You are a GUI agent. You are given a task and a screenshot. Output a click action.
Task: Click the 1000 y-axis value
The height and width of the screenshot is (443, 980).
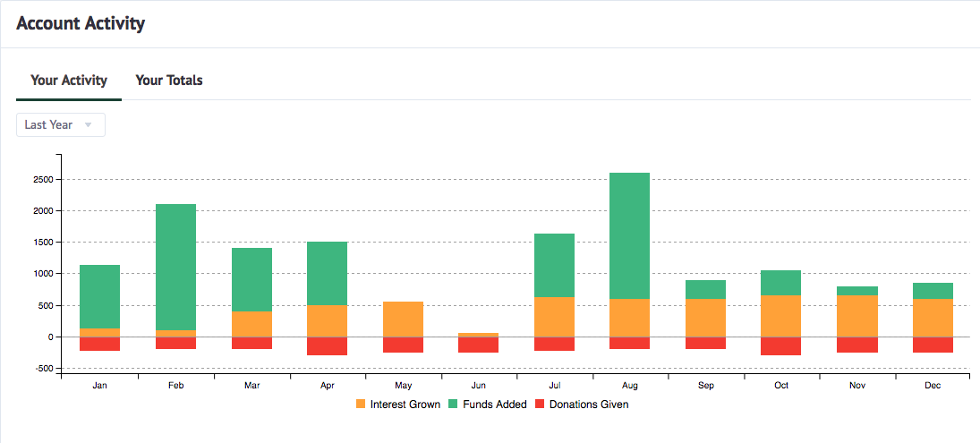pos(45,274)
